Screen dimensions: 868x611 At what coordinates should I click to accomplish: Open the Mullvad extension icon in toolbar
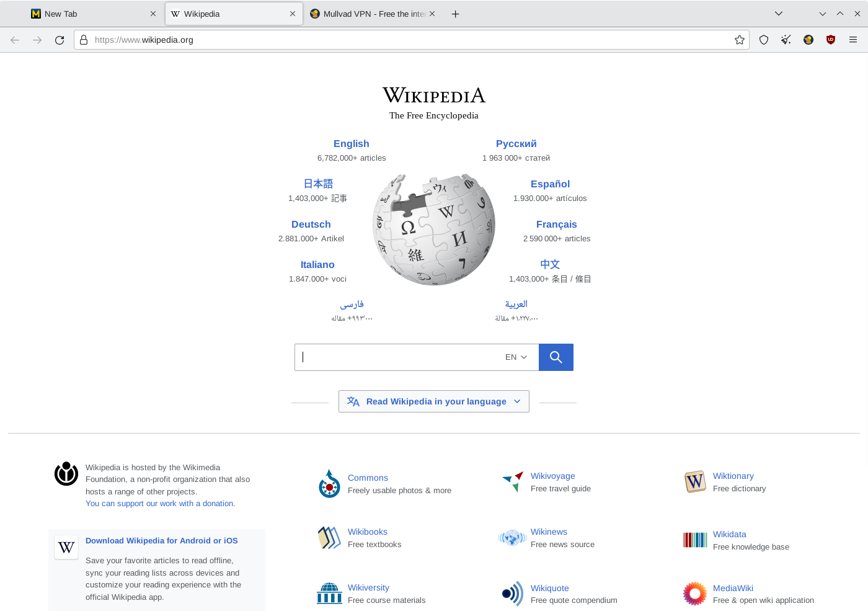pos(808,40)
